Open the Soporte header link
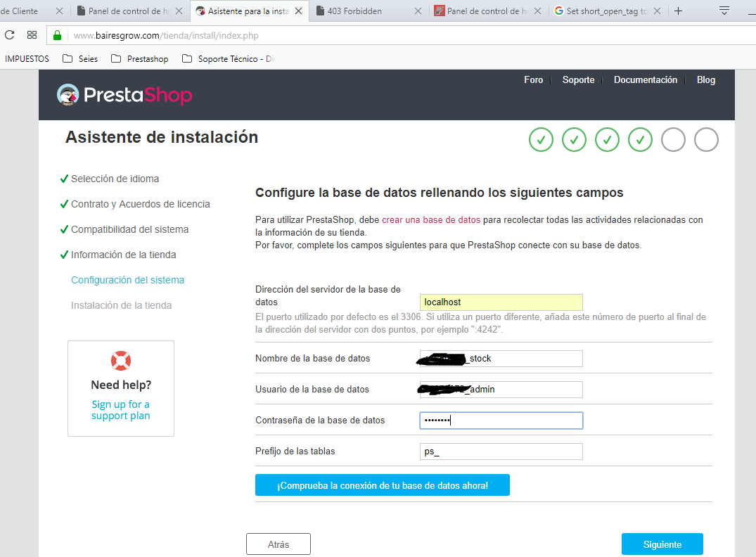The width and height of the screenshot is (756, 557). [x=578, y=79]
